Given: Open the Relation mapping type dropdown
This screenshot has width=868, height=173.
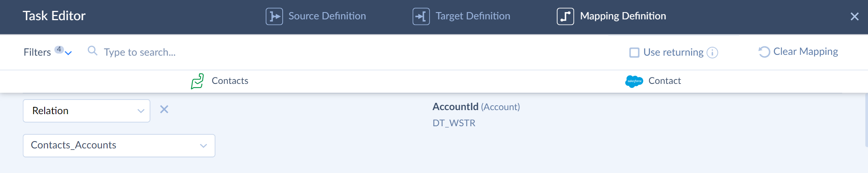Looking at the screenshot, I should pyautogui.click(x=87, y=111).
